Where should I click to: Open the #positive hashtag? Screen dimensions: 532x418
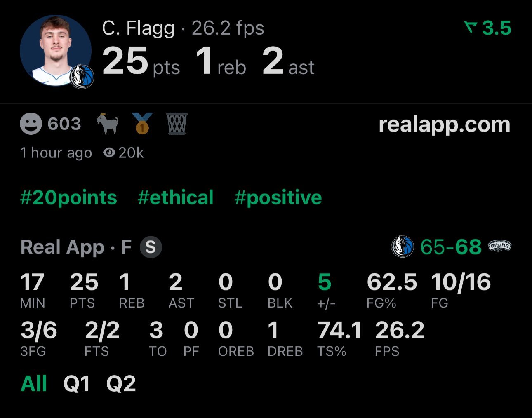[x=278, y=197]
